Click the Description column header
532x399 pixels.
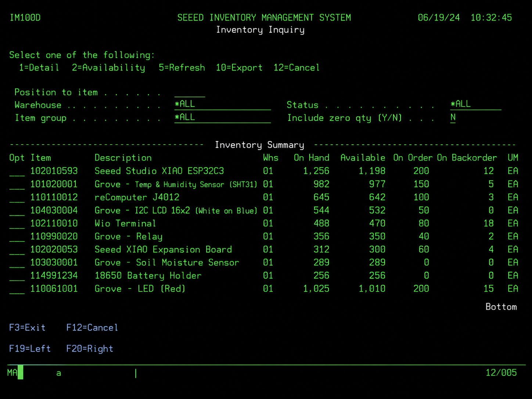tap(123, 158)
